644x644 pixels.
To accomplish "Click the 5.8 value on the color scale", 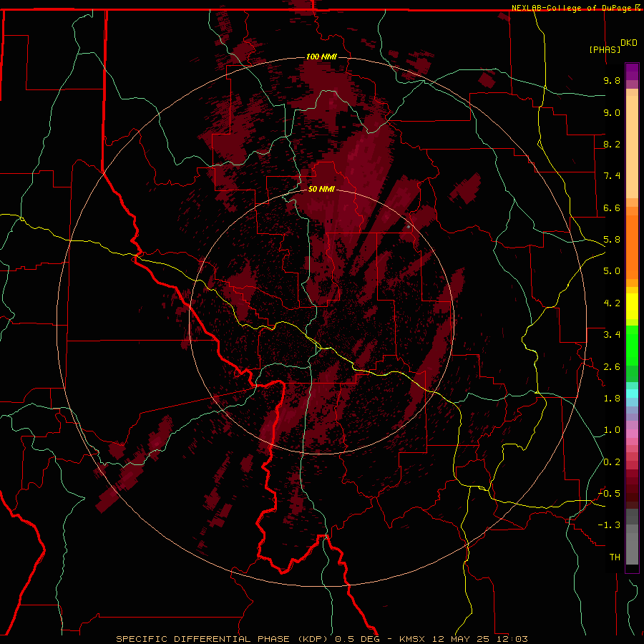I will click(x=612, y=240).
